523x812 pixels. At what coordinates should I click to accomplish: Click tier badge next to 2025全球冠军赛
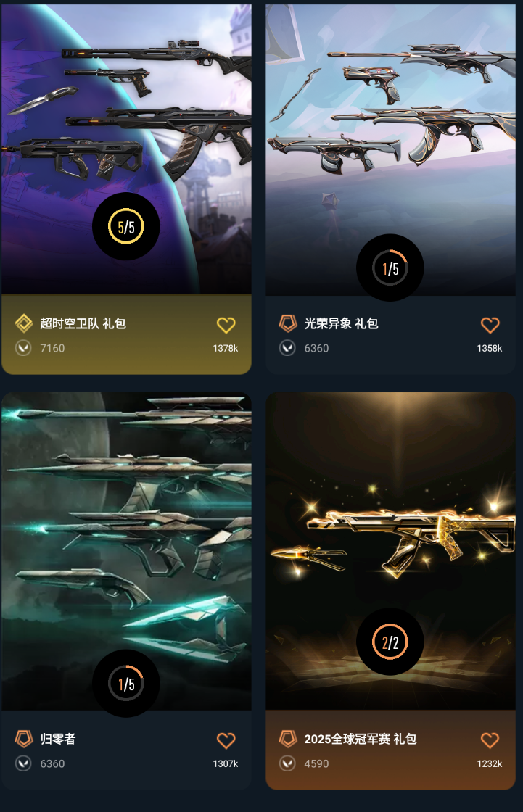(x=288, y=739)
